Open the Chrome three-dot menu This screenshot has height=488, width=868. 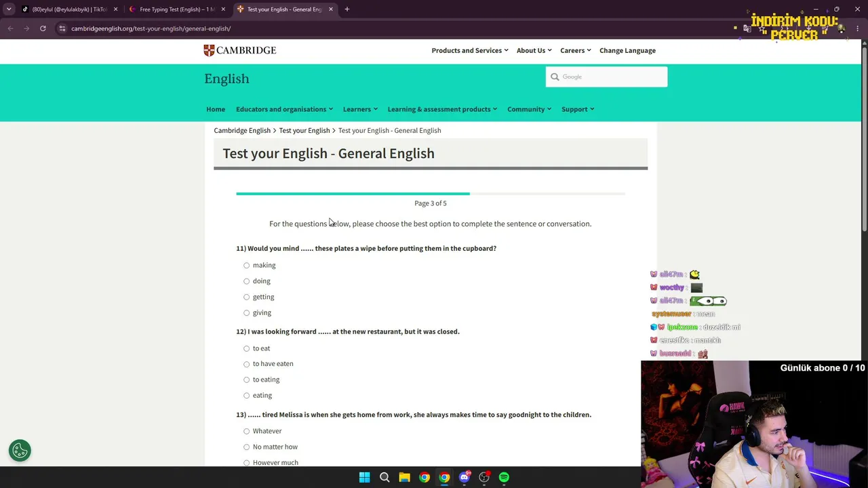click(857, 28)
